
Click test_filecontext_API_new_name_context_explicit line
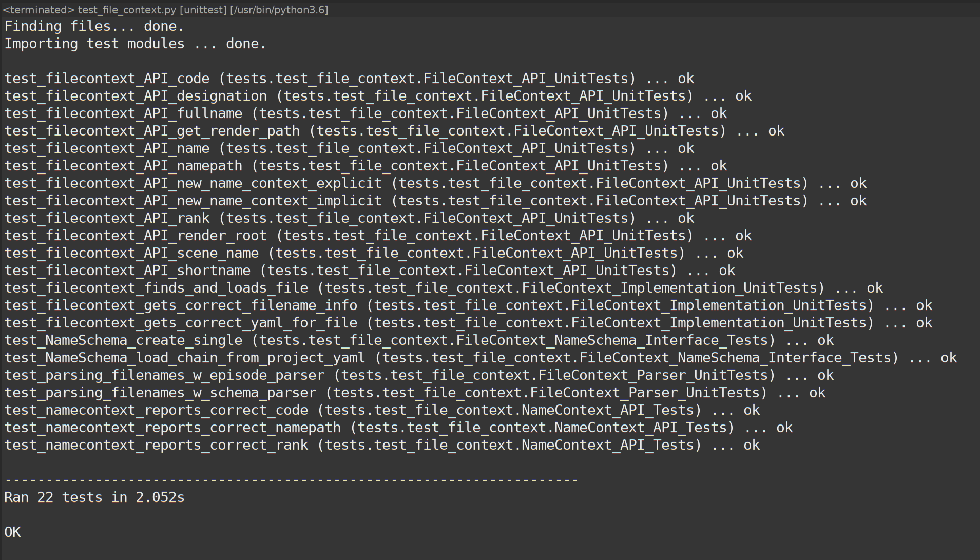coord(435,183)
